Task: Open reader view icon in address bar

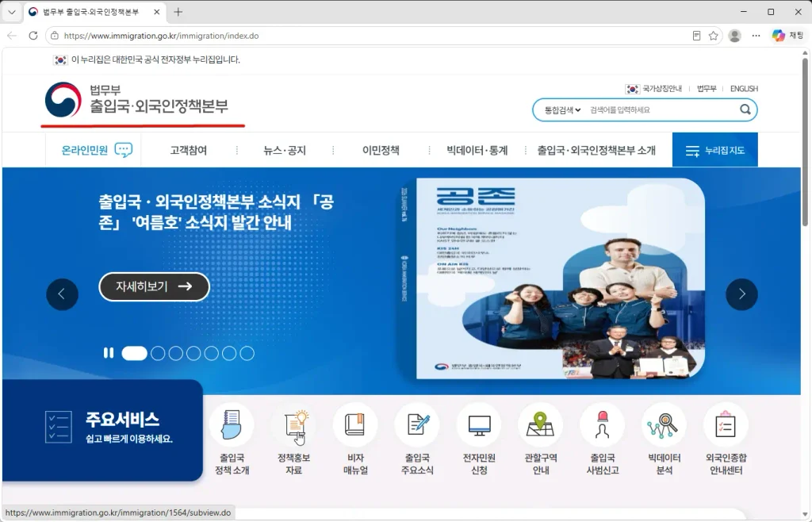Action: (696, 36)
